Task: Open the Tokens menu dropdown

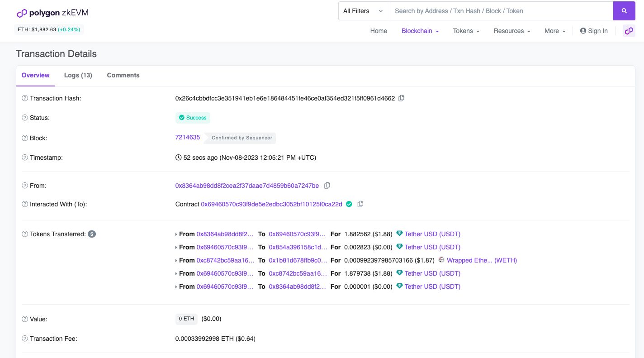Action: 466,31
